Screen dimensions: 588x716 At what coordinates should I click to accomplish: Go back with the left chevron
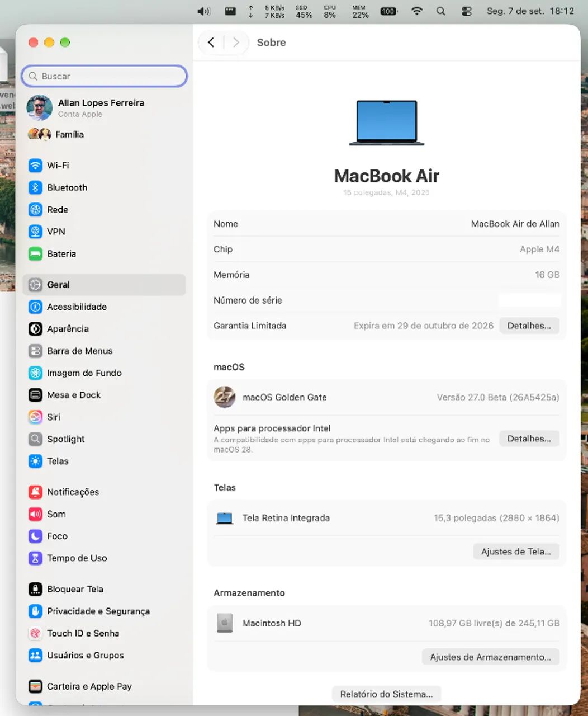click(x=211, y=43)
